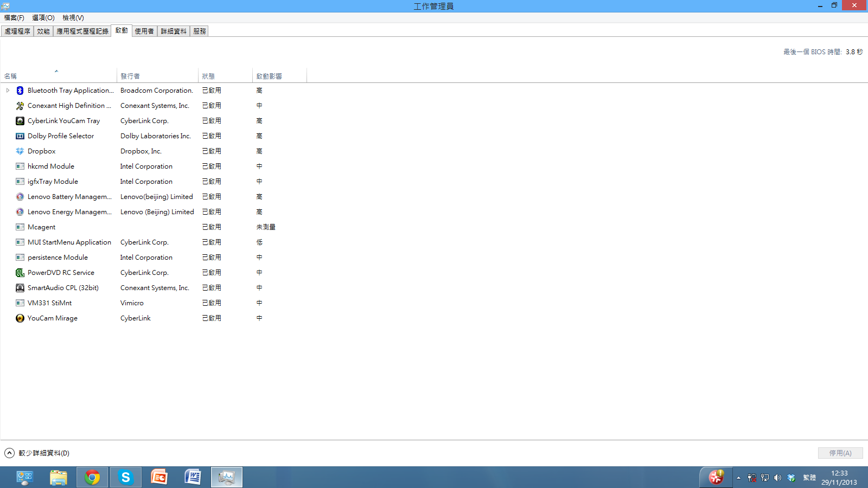Click the orange presentation app taskbar icon
868x488 pixels.
(x=159, y=477)
